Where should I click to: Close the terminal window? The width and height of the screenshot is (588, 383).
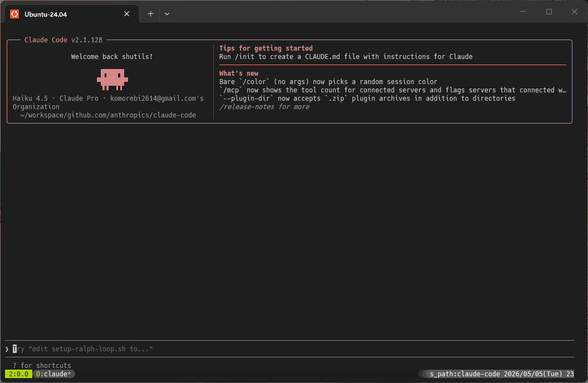[575, 12]
